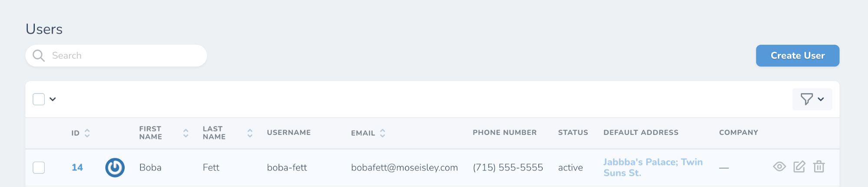
Task: Click the Create User button
Action: point(798,56)
